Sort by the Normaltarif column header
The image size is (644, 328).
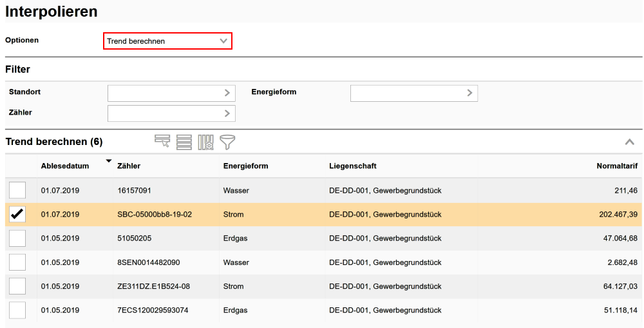(617, 166)
